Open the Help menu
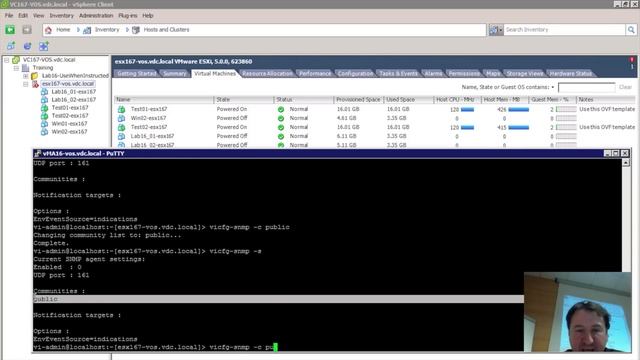 point(148,16)
